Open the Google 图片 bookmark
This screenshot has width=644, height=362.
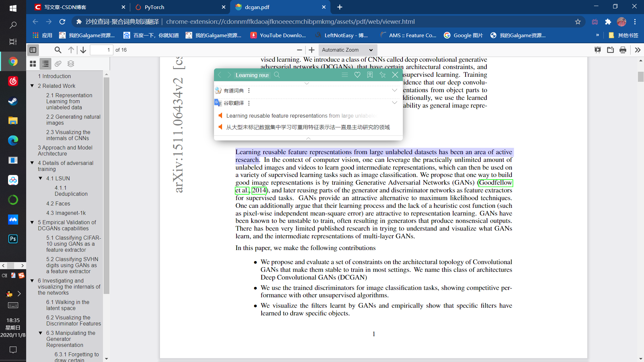[x=463, y=35]
